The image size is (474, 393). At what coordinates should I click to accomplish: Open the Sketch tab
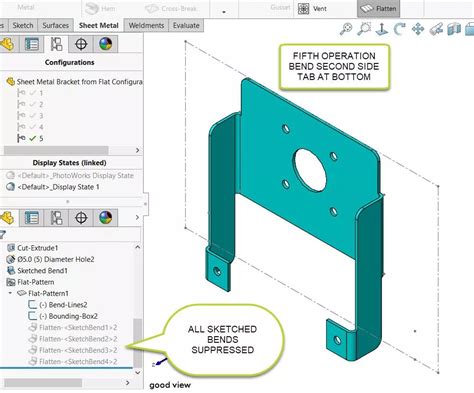23,25
